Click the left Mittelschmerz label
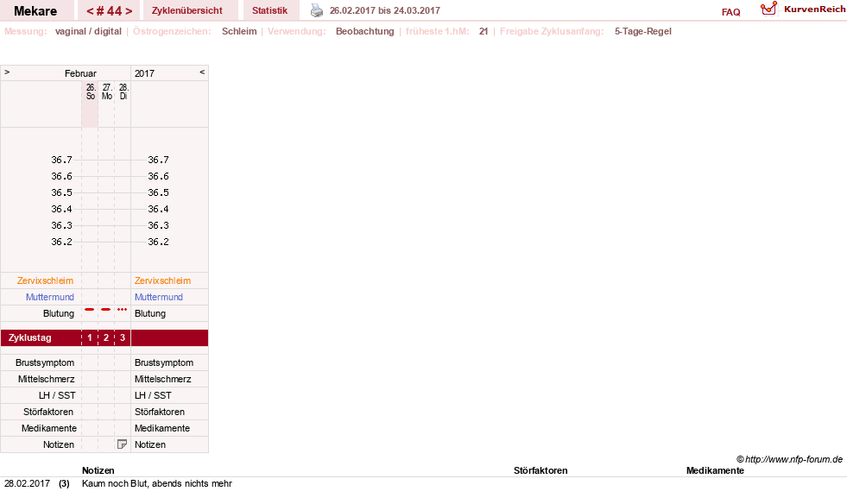The height and width of the screenshot is (504, 847). (x=46, y=379)
